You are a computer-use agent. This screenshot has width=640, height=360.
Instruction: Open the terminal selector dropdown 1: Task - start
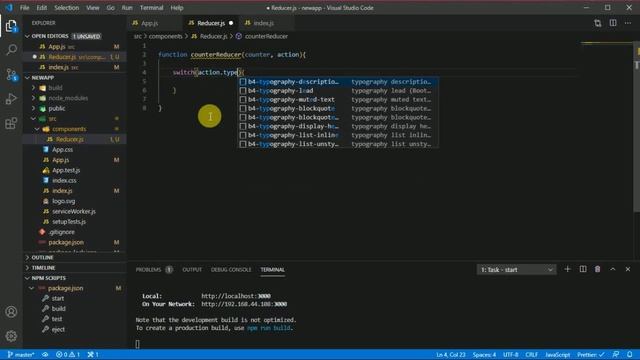516,270
